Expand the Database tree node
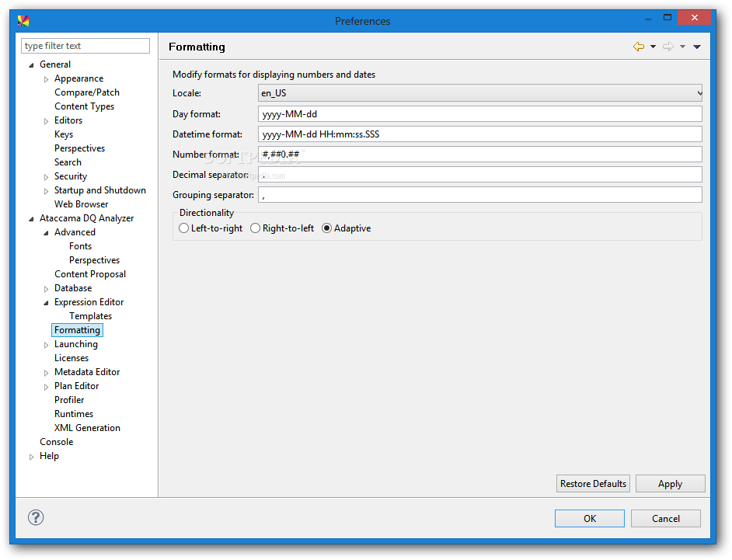Image resolution: width=732 pixels, height=560 pixels. pyautogui.click(x=46, y=290)
